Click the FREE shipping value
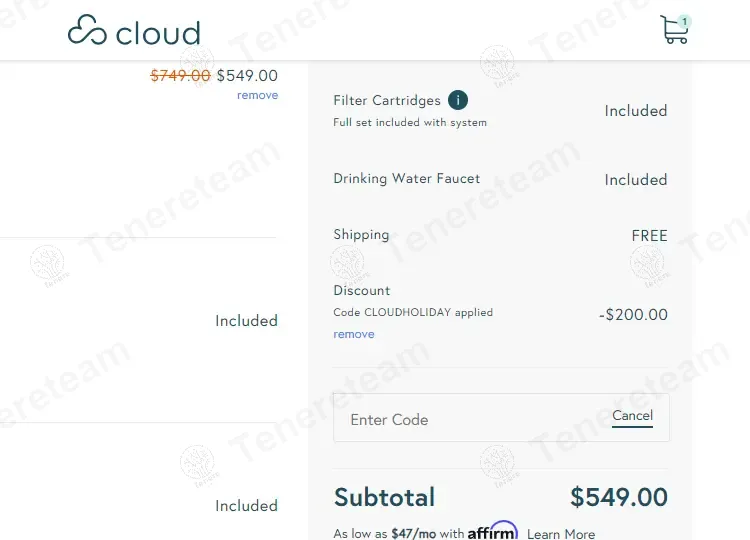Image resolution: width=750 pixels, height=540 pixels. pyautogui.click(x=649, y=236)
